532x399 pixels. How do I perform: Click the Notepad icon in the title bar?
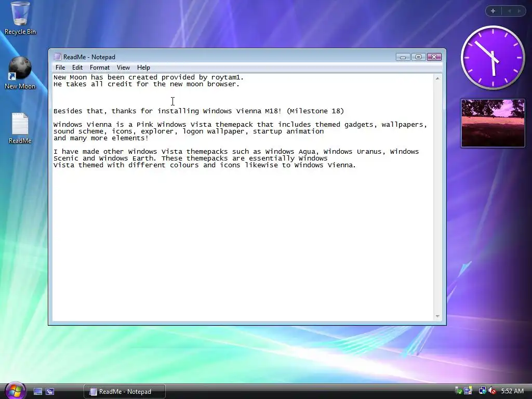(x=57, y=57)
